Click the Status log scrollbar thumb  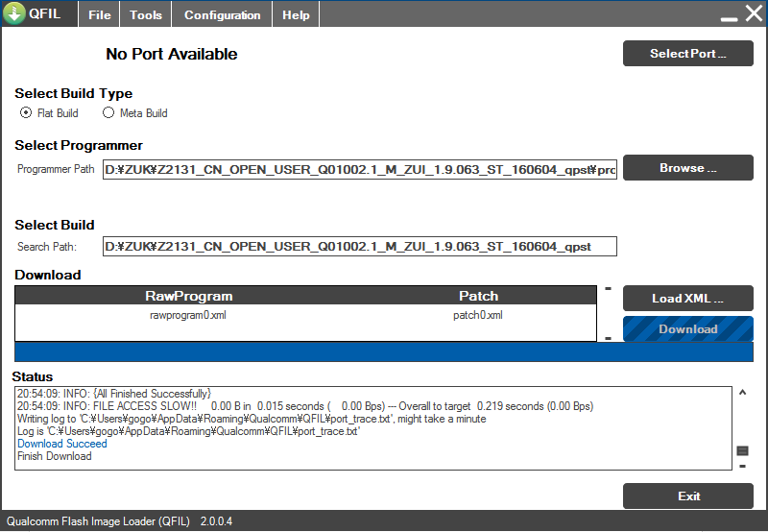click(742, 450)
